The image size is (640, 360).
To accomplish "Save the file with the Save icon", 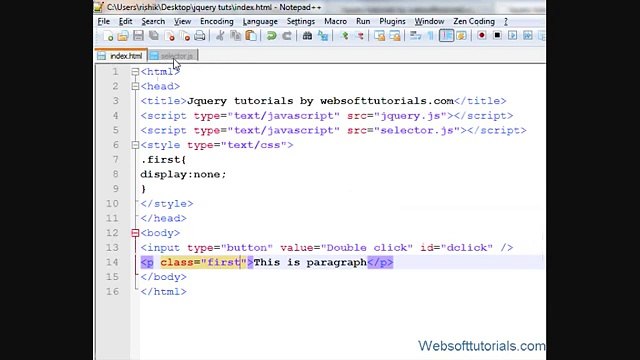I will click(138, 36).
